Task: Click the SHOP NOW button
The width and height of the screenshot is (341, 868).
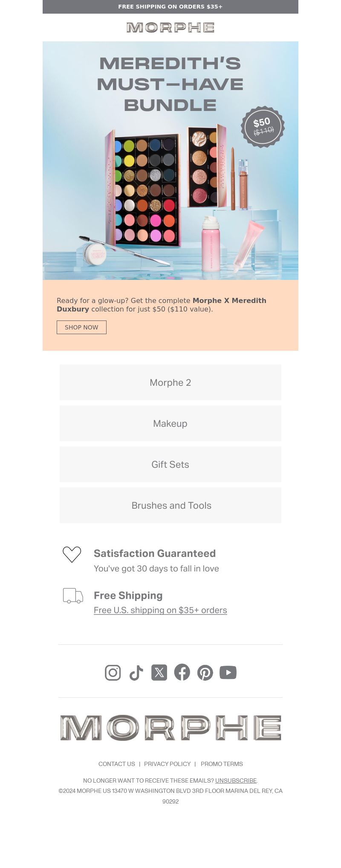Action: click(81, 327)
